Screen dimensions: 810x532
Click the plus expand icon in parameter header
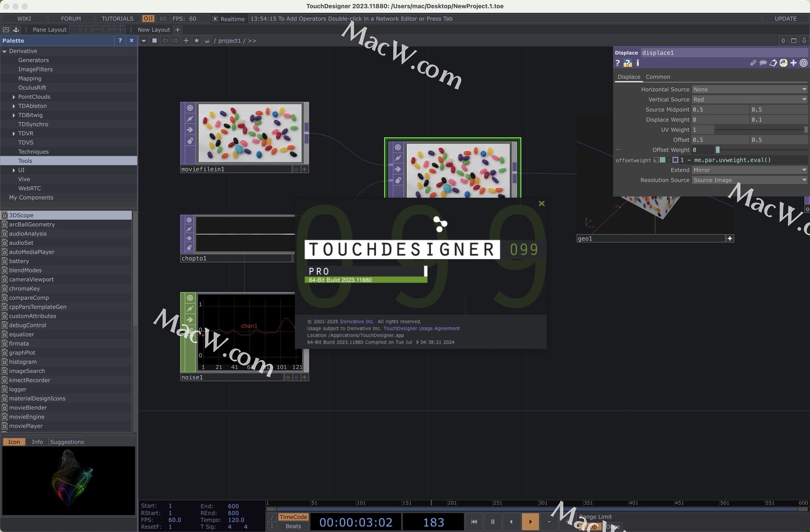794,63
